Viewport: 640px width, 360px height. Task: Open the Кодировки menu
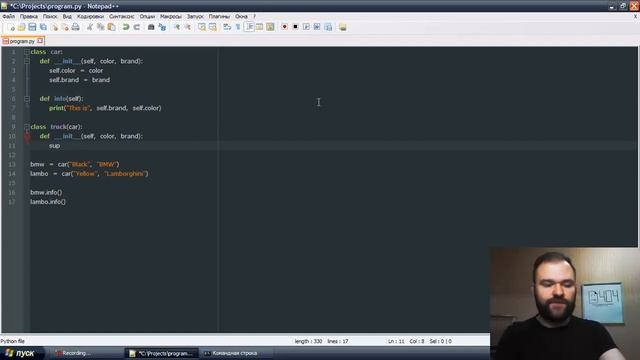click(x=90, y=16)
